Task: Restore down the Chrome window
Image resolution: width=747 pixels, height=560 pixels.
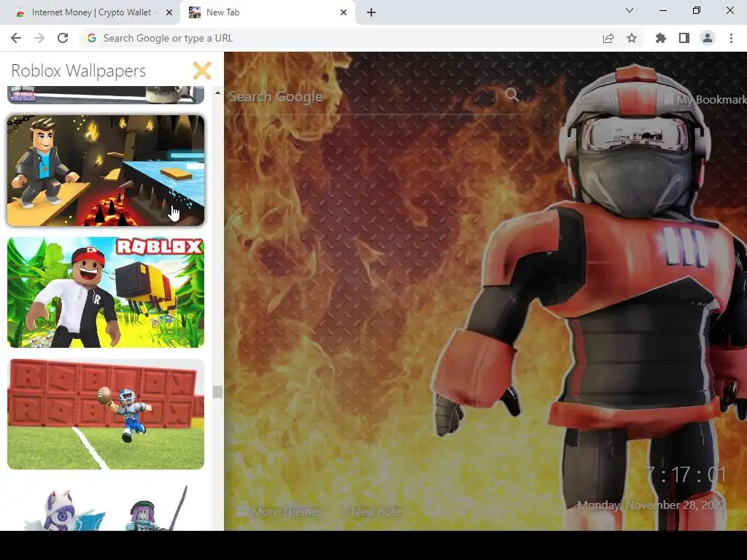Action: 697,10
